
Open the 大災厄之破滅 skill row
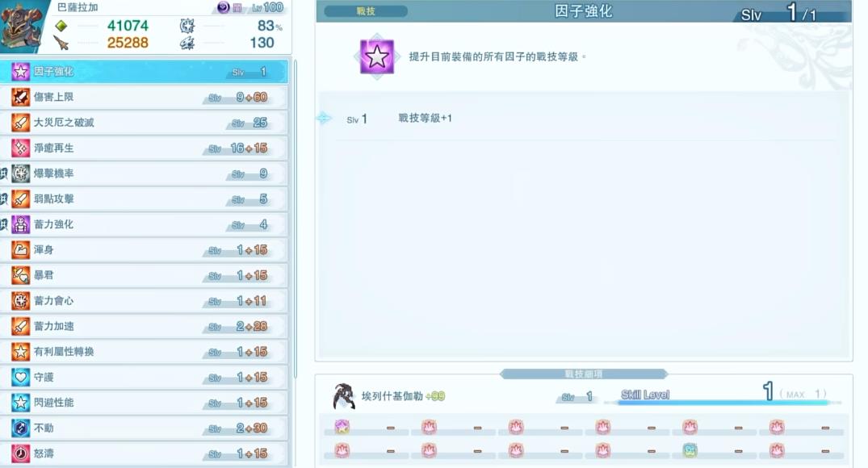pos(144,123)
